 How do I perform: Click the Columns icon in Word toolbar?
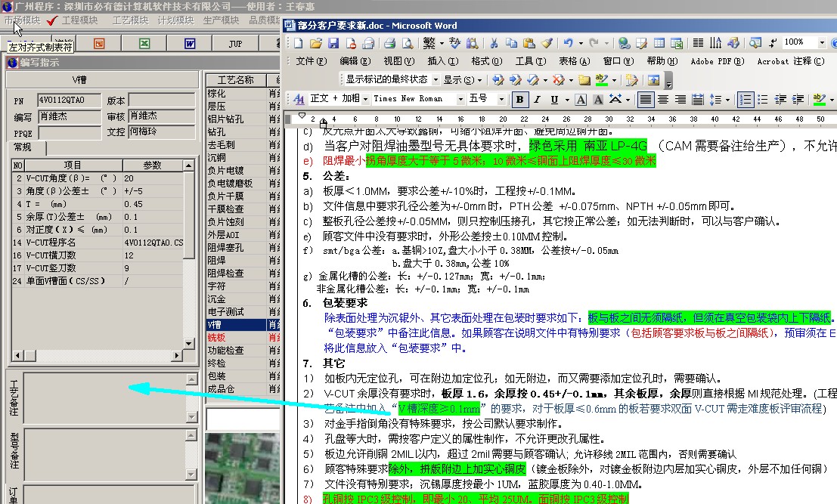[698, 42]
